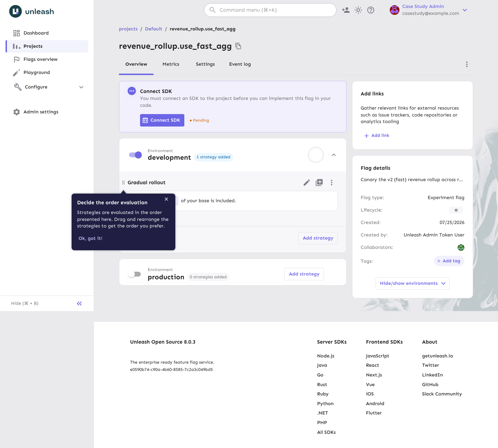Open the GitHub link
Image resolution: width=498 pixels, height=448 pixels.
point(430,385)
